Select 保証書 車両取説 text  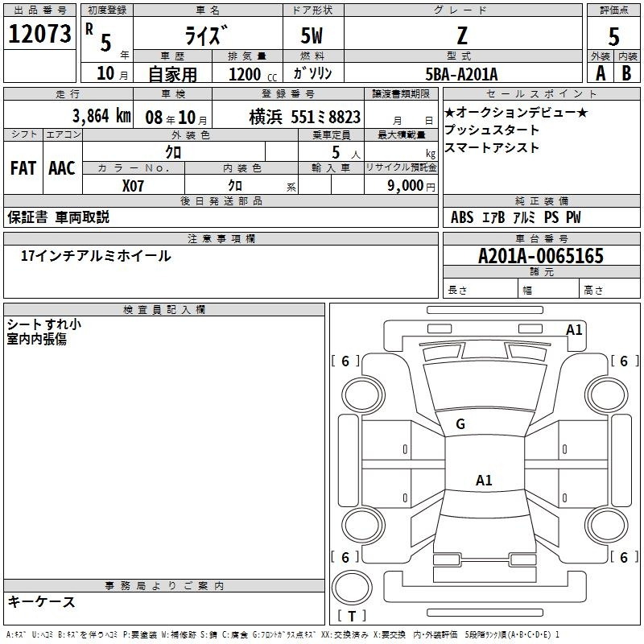(x=58, y=217)
